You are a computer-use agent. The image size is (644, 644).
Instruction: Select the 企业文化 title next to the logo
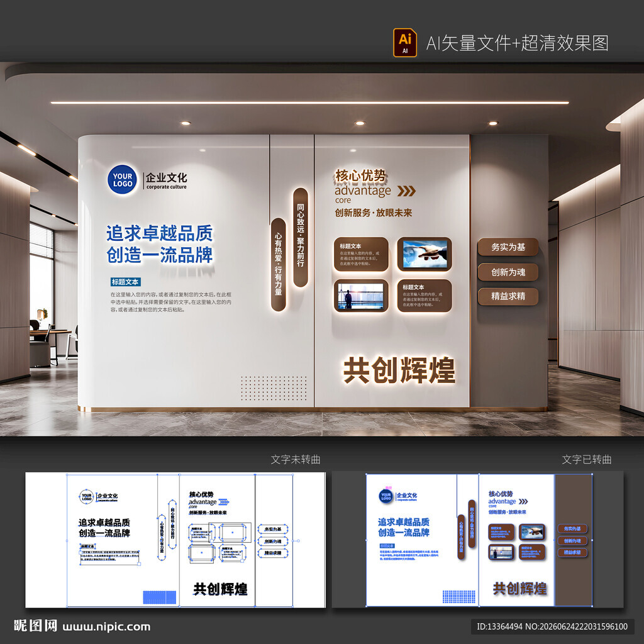[166, 177]
